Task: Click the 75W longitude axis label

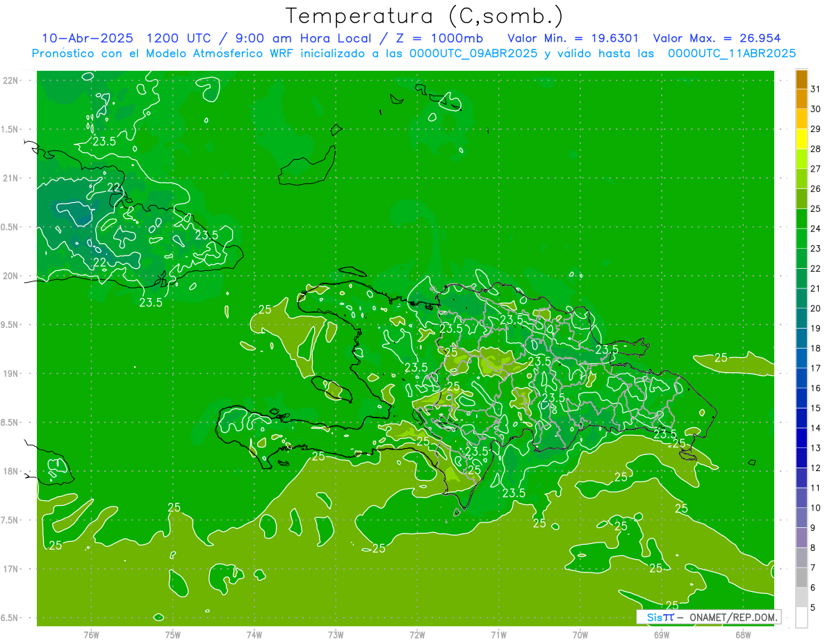Action: [173, 634]
